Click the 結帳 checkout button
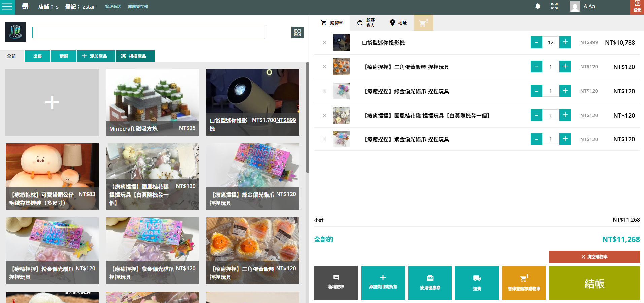644x303 pixels. pos(595,283)
